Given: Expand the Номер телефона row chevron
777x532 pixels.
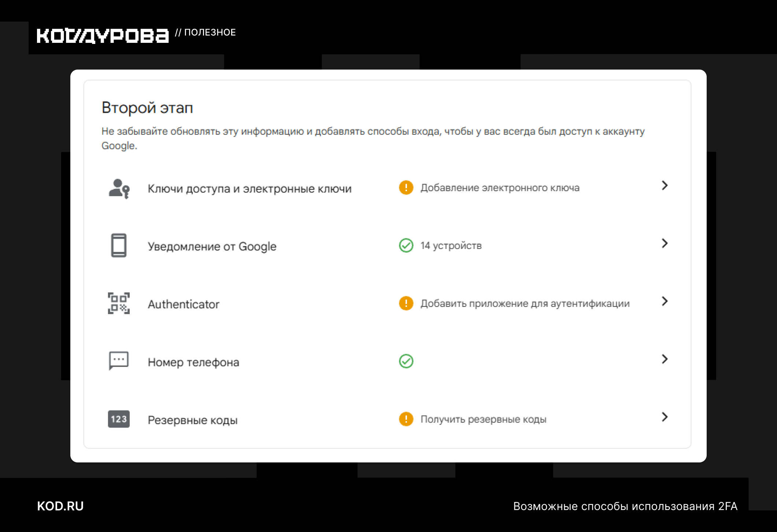Looking at the screenshot, I should pyautogui.click(x=665, y=359).
